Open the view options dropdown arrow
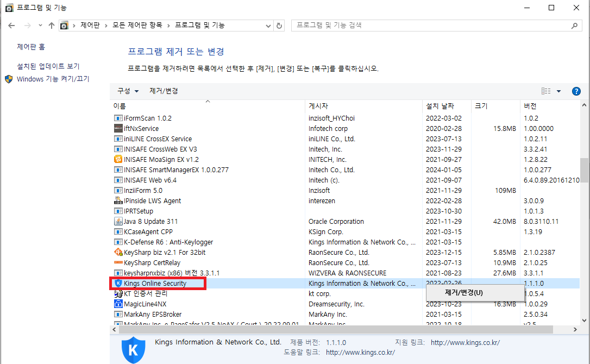 point(559,91)
